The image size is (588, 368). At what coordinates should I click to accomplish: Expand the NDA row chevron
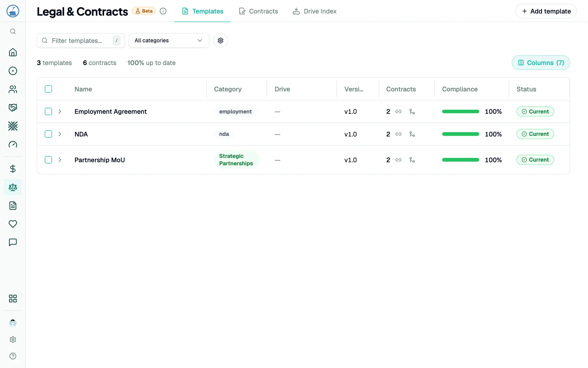click(60, 134)
